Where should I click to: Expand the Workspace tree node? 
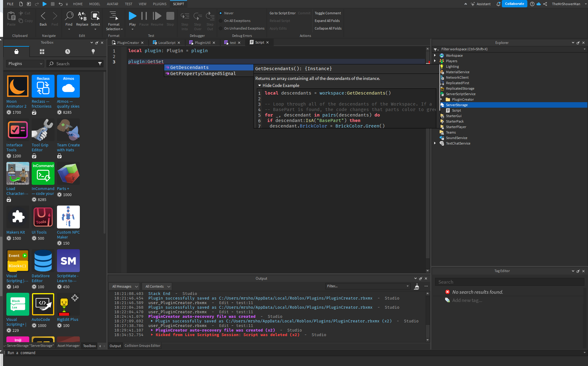(435, 56)
